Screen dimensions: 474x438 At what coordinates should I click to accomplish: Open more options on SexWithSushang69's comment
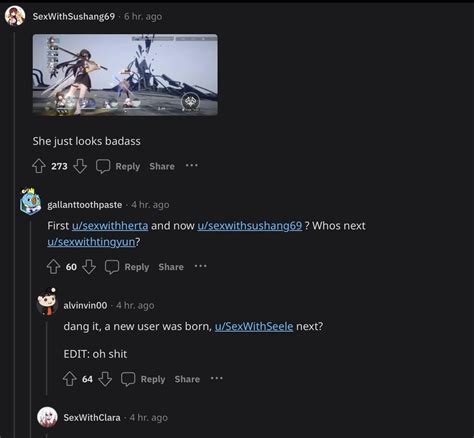[x=192, y=165]
